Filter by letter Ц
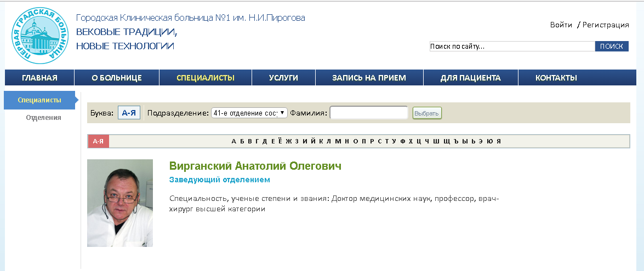Viewport: 644px width, 271px height. 419,141
